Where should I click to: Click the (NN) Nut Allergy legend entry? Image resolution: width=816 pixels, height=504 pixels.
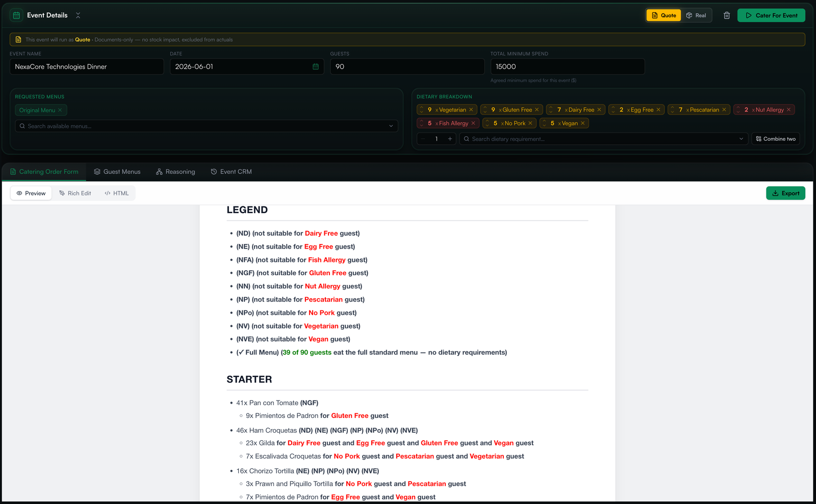[x=299, y=286]
